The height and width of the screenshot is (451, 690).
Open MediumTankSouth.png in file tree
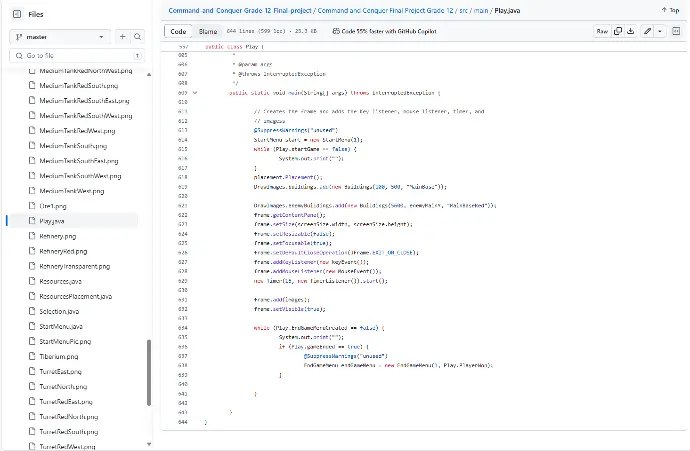pos(73,146)
